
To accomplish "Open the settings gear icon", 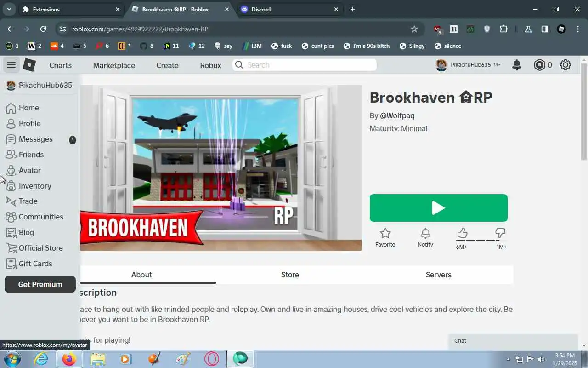I will click(x=565, y=65).
